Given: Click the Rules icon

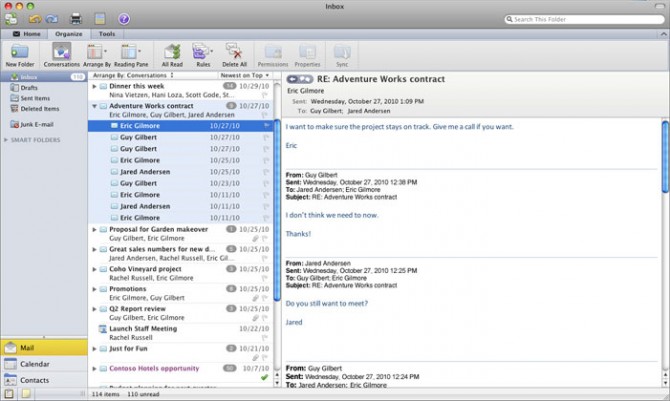Looking at the screenshot, I should 201,52.
